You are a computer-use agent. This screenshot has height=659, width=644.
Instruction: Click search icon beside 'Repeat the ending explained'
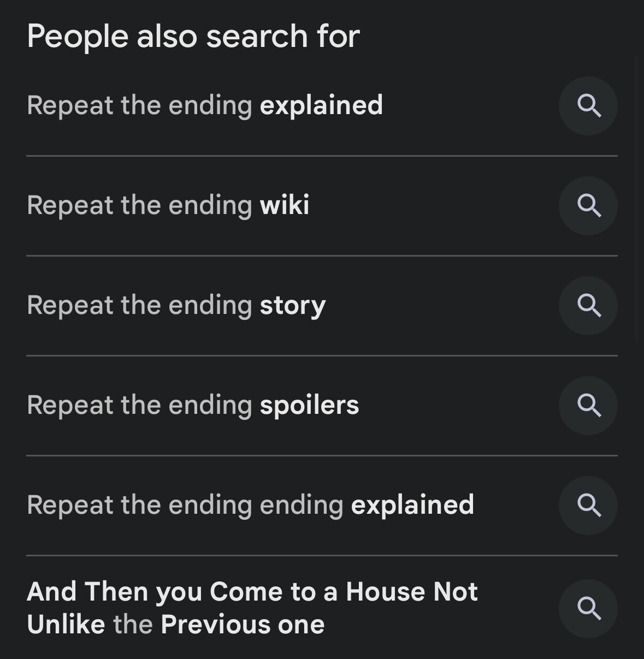tap(588, 106)
